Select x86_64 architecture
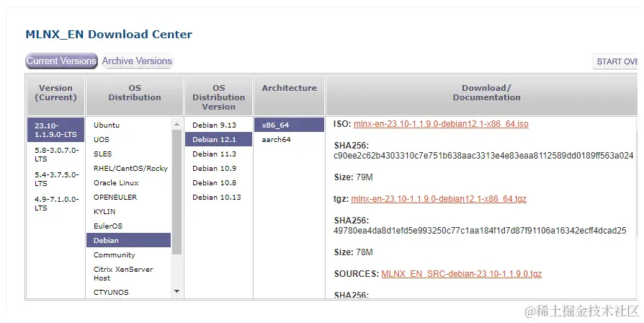The height and width of the screenshot is (323, 644). pos(289,125)
